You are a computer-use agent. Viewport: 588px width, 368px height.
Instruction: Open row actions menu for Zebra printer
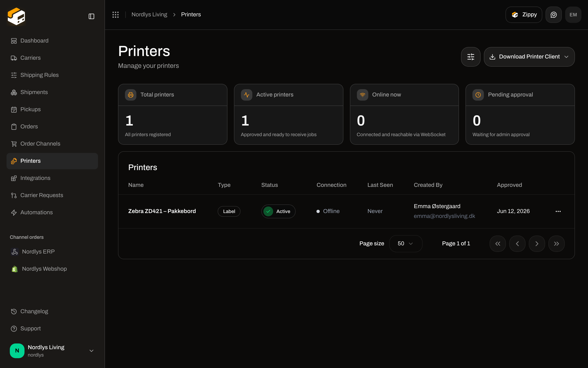point(558,211)
